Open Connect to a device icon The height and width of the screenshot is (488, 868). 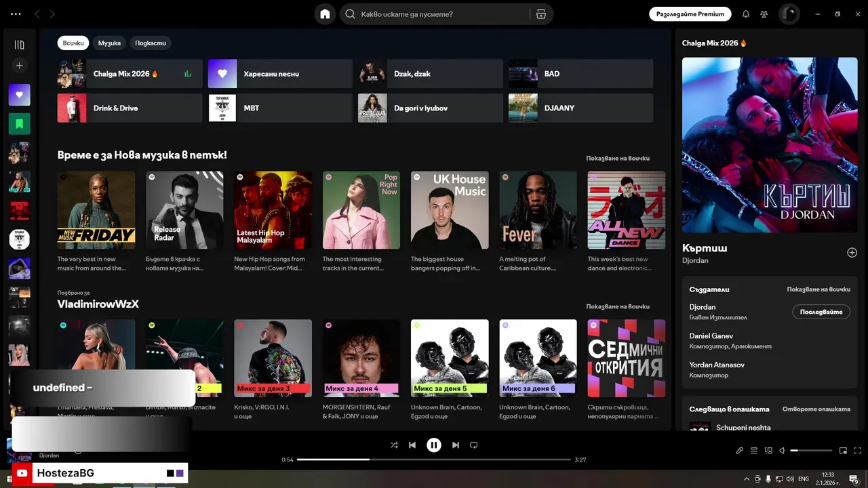768,451
